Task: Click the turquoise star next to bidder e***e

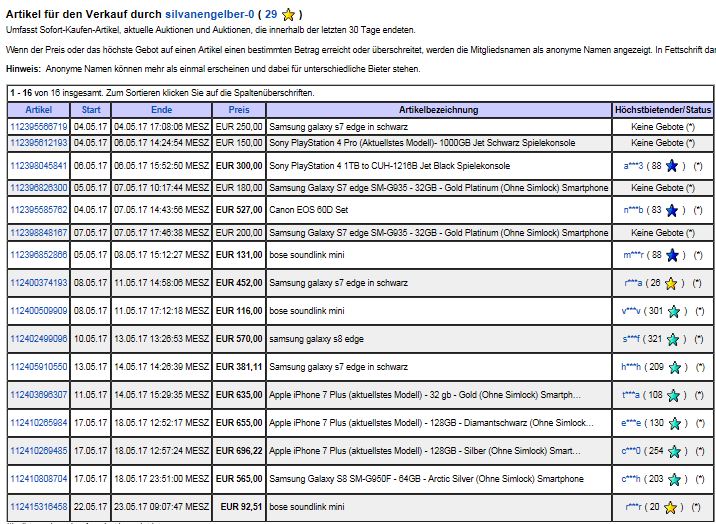Action: (x=674, y=424)
